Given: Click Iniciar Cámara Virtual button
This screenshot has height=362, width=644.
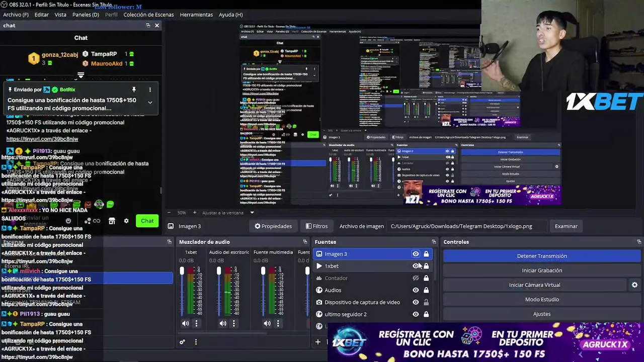Looking at the screenshot, I should [534, 285].
